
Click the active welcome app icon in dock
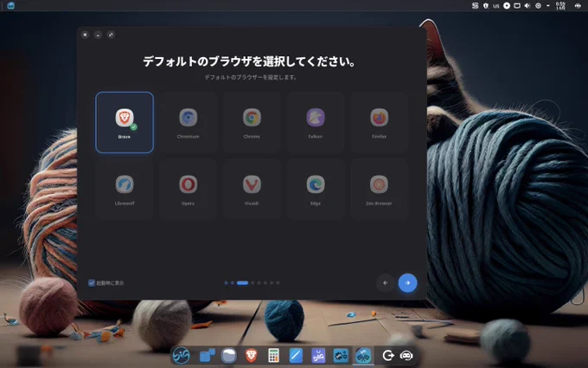pyautogui.click(x=363, y=355)
